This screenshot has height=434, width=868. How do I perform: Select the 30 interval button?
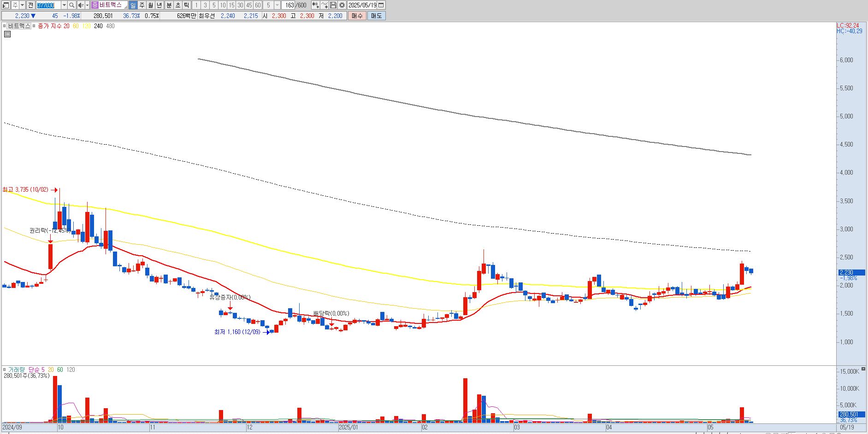[240, 5]
